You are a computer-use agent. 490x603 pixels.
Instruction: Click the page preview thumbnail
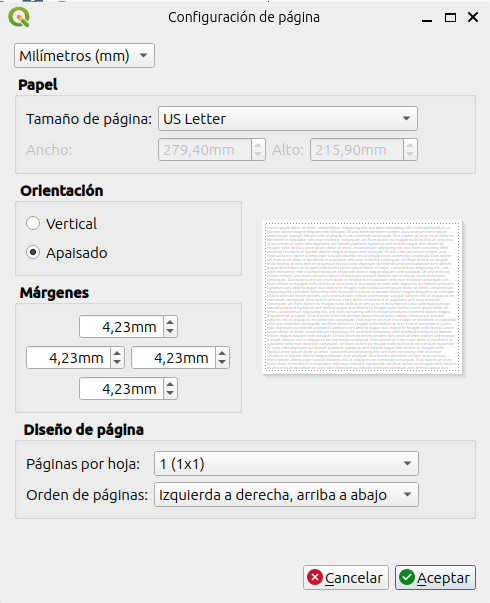point(362,297)
